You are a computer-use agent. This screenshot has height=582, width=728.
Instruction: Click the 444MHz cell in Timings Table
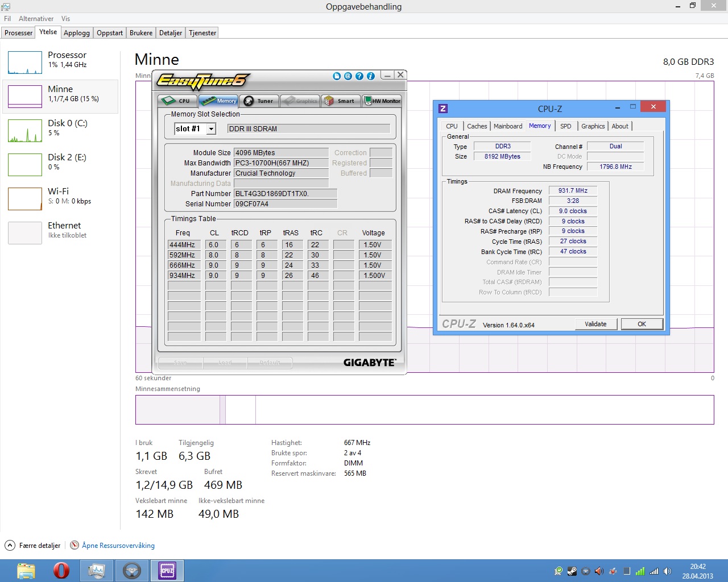click(x=184, y=245)
